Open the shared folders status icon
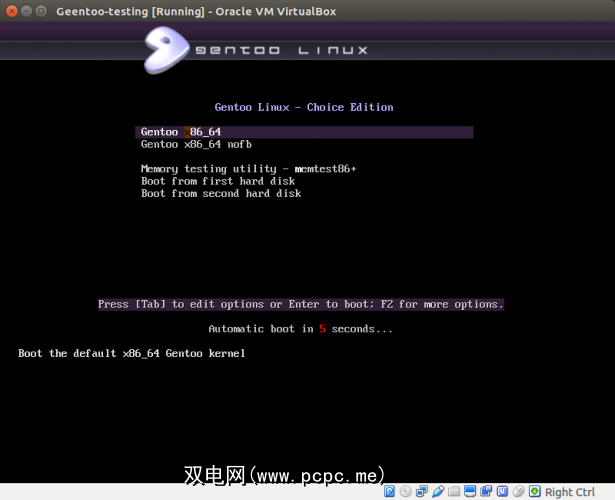Screen dimensions: 615x500 [x=454, y=491]
